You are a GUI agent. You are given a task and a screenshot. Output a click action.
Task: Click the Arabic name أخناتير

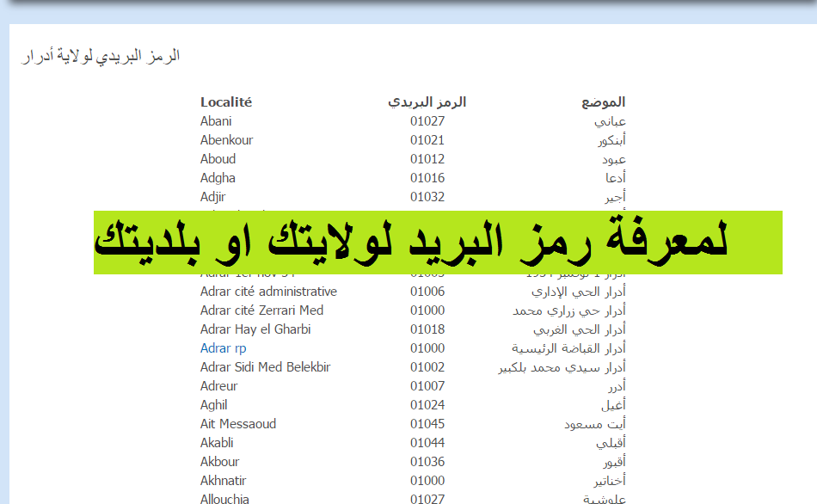(x=609, y=481)
